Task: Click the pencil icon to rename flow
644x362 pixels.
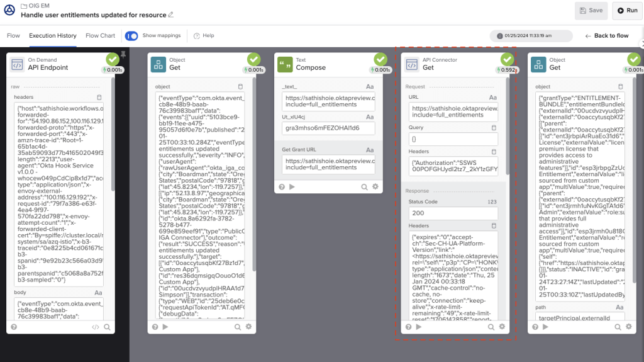Action: [x=171, y=15]
